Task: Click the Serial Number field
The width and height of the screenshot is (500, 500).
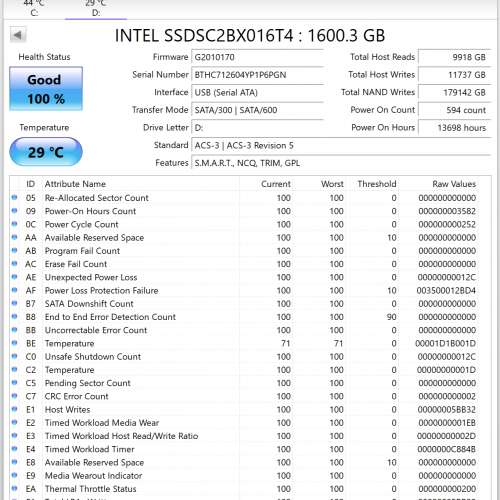Action: pyautogui.click(x=257, y=75)
